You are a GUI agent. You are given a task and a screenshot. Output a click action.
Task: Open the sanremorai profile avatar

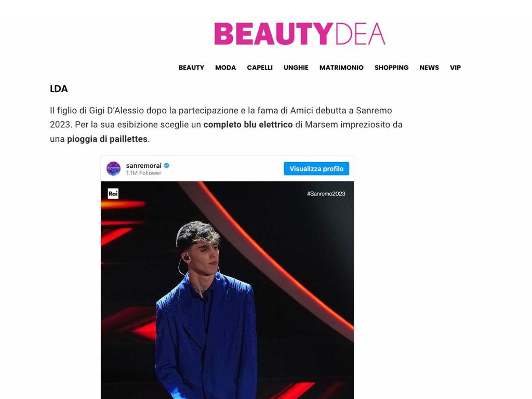pyautogui.click(x=113, y=169)
